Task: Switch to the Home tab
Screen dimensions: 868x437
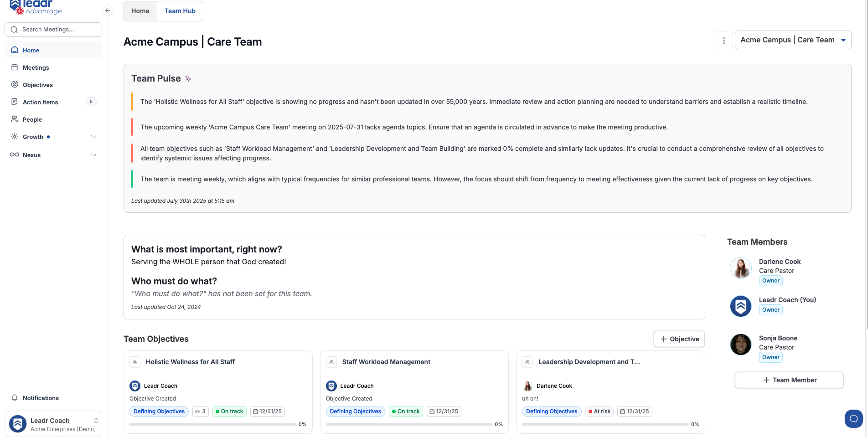Action: point(140,11)
